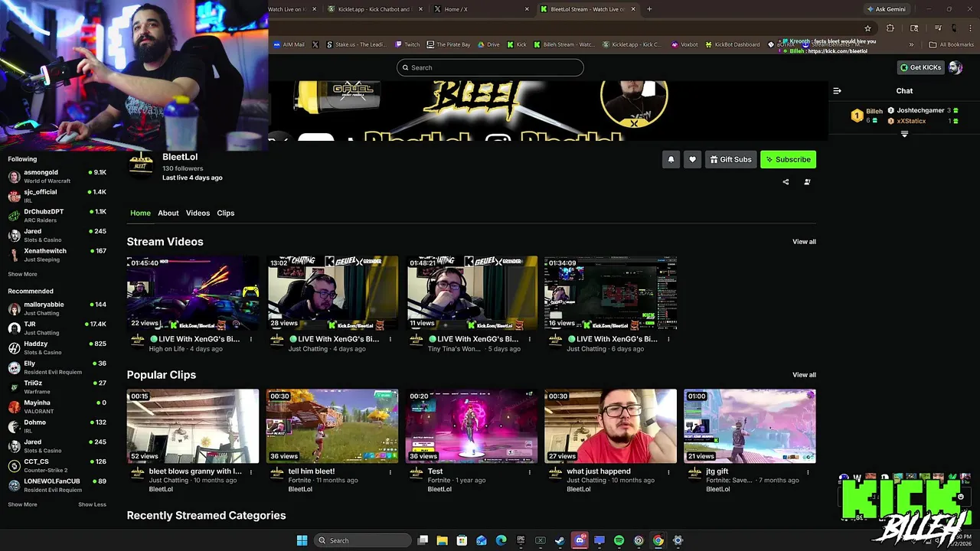Image resolution: width=980 pixels, height=551 pixels.
Task: Open Mayinha channel in Recommended
Action: pyautogui.click(x=57, y=406)
